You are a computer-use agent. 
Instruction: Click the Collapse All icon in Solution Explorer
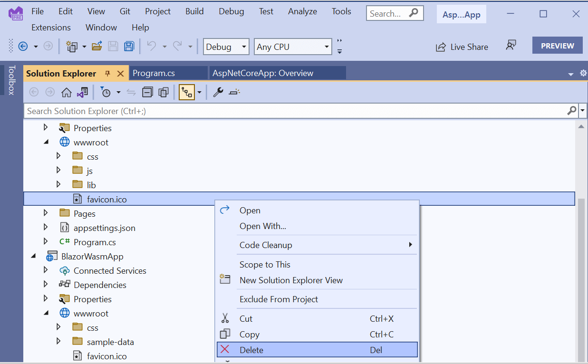point(148,92)
